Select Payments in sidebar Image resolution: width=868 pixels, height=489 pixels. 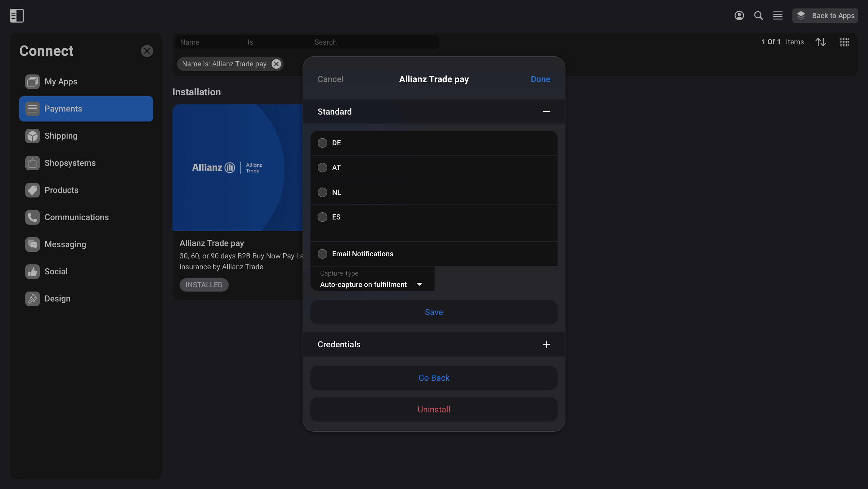[x=86, y=109]
